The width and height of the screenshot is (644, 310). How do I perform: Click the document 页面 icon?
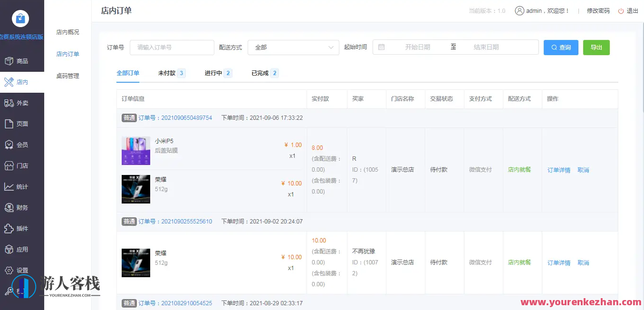coord(9,124)
